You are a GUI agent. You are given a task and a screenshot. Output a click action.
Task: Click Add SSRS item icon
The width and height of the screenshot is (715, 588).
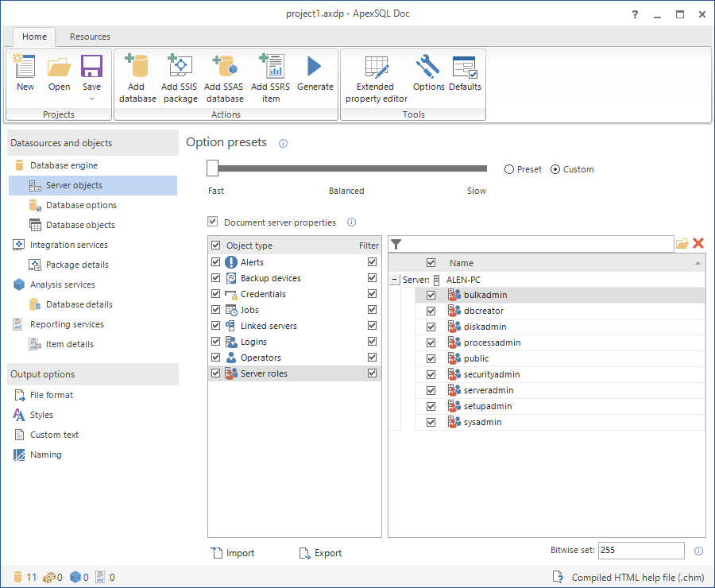coord(271,66)
